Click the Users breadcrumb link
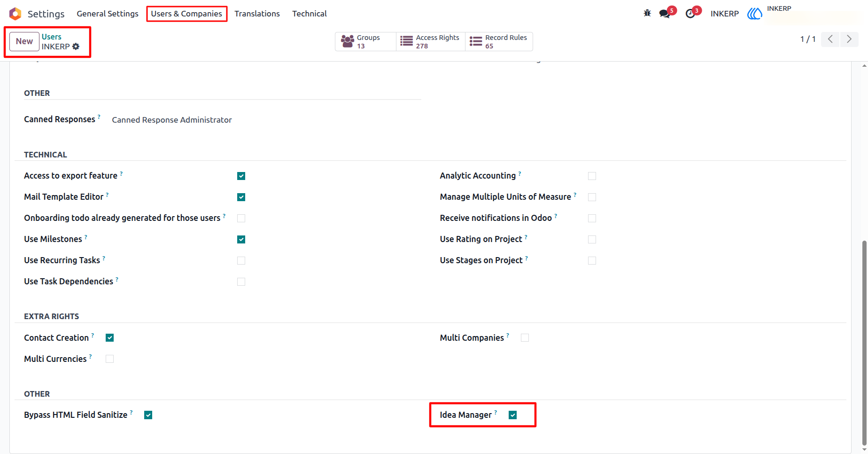This screenshot has height=454, width=868. (52, 37)
